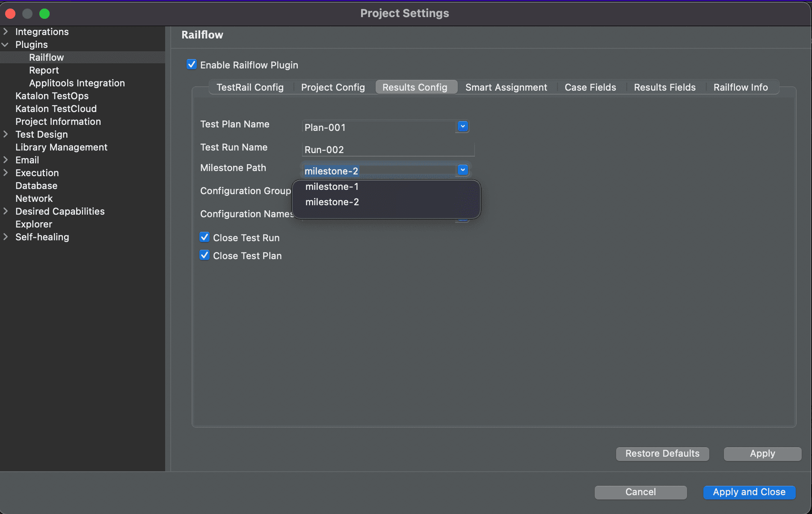Expand the Execution tree node
Image resolution: width=812 pixels, height=514 pixels.
pos(6,173)
